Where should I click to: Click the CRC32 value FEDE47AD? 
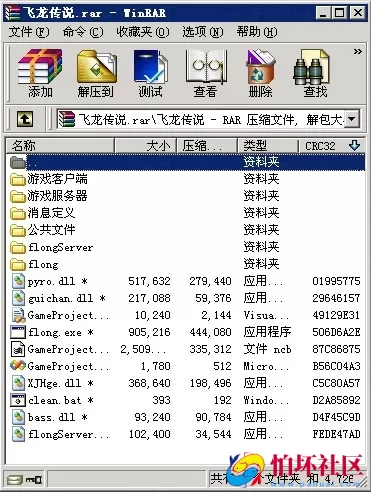point(336,434)
